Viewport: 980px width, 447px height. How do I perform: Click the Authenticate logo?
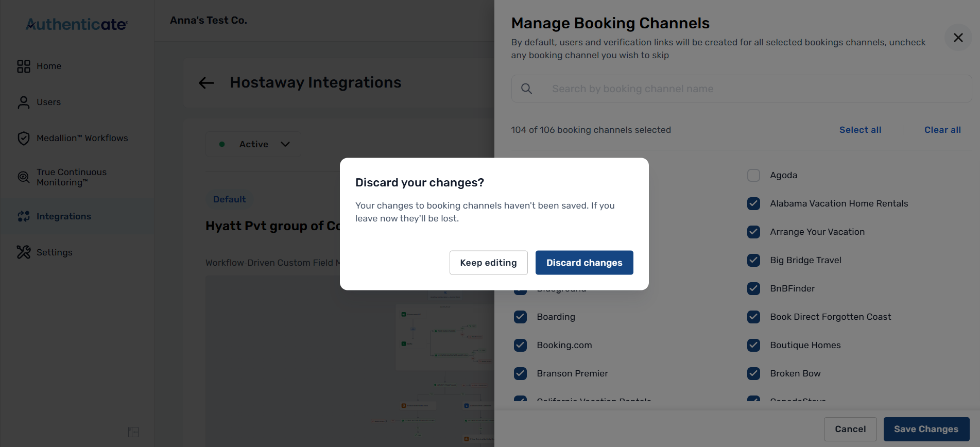77,24
